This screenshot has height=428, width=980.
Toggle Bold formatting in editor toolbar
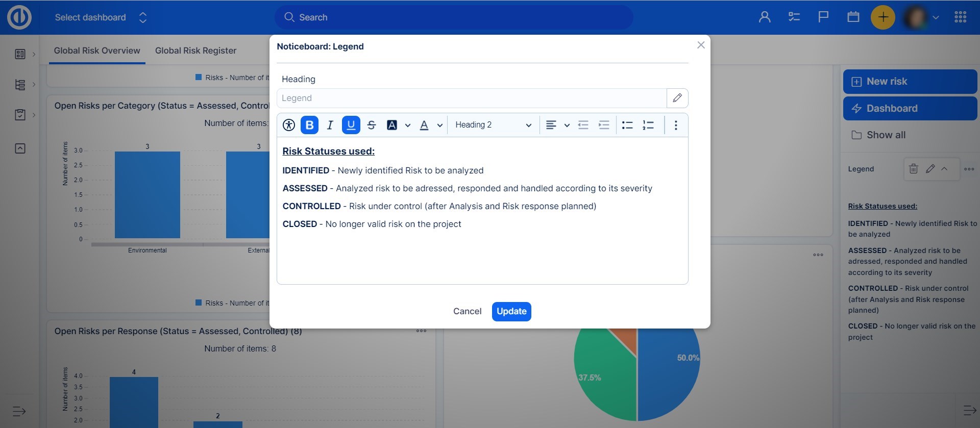[x=309, y=125]
